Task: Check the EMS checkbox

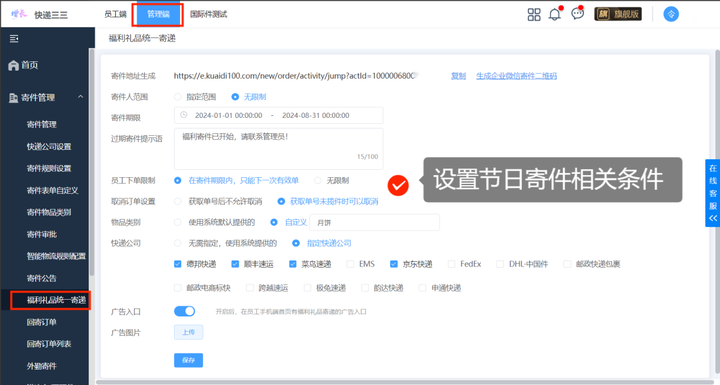Action: [x=350, y=264]
